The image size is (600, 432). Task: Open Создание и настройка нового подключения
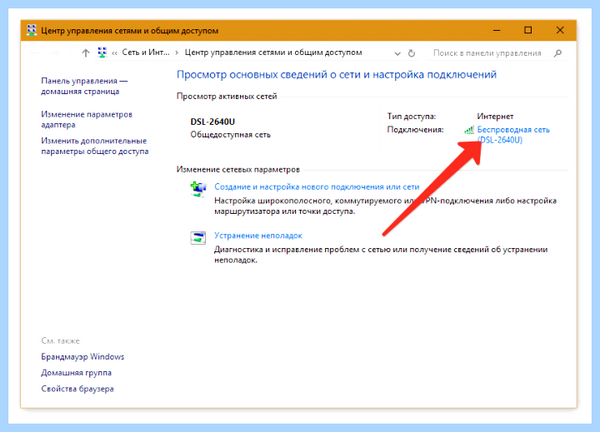click(316, 187)
